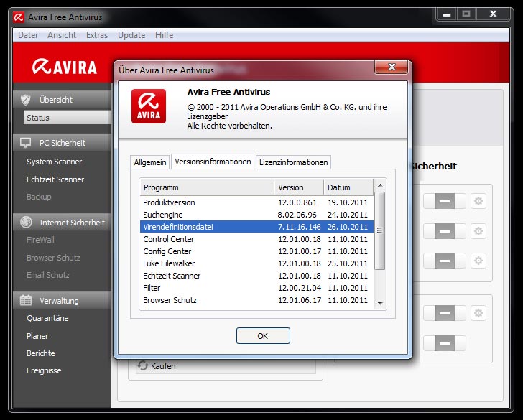The height and width of the screenshot is (420, 523).
Task: Select the Versionsinformationen tab
Action: coord(213,162)
